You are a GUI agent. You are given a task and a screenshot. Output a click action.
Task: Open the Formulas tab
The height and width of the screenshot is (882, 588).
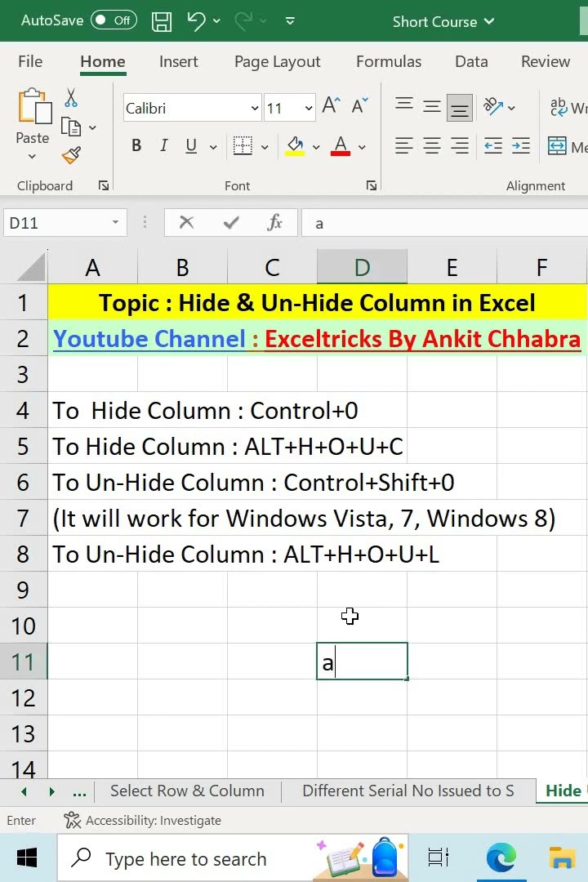(388, 61)
